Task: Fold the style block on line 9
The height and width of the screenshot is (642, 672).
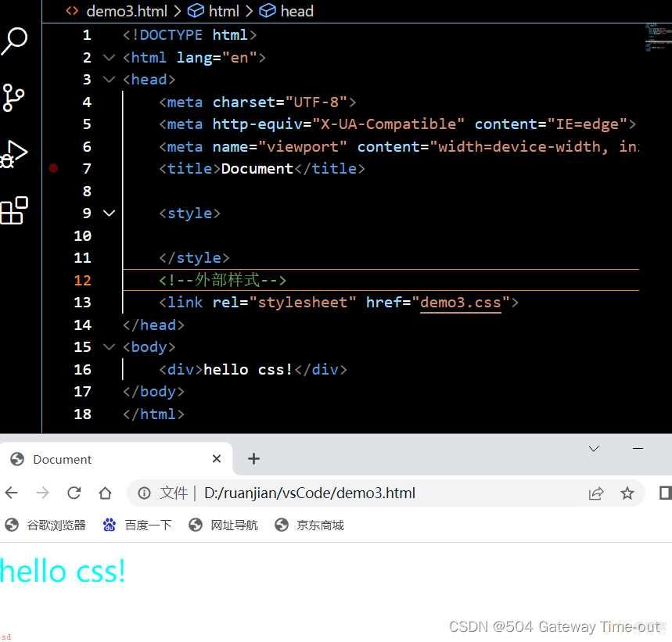Action: click(110, 213)
